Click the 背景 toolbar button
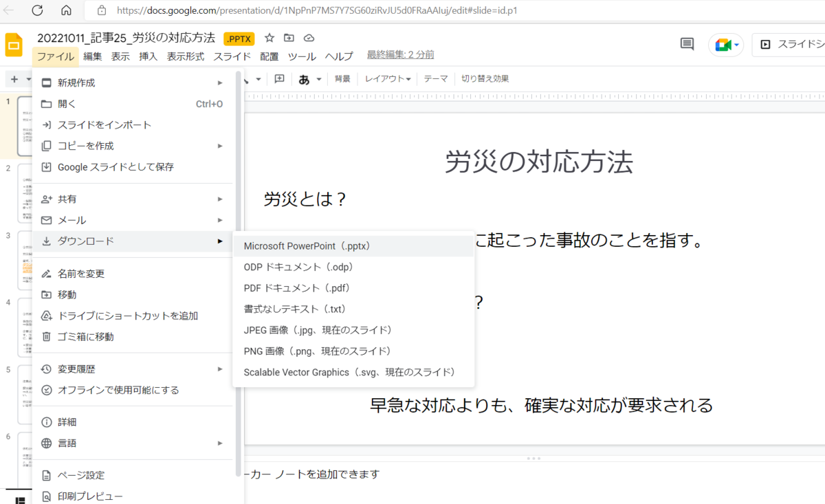Viewport: 825px width, 504px height. click(342, 79)
